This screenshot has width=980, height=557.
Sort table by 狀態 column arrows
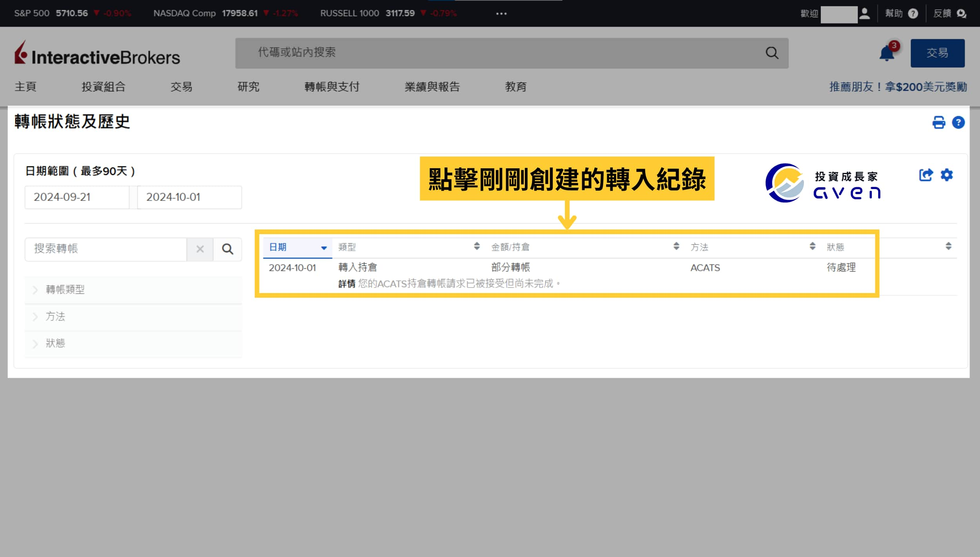click(948, 246)
